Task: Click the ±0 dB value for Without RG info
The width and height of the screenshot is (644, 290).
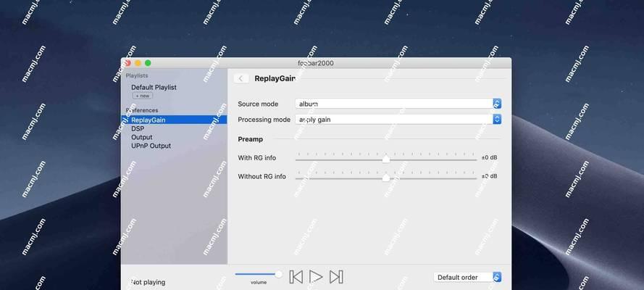Action: (489, 176)
